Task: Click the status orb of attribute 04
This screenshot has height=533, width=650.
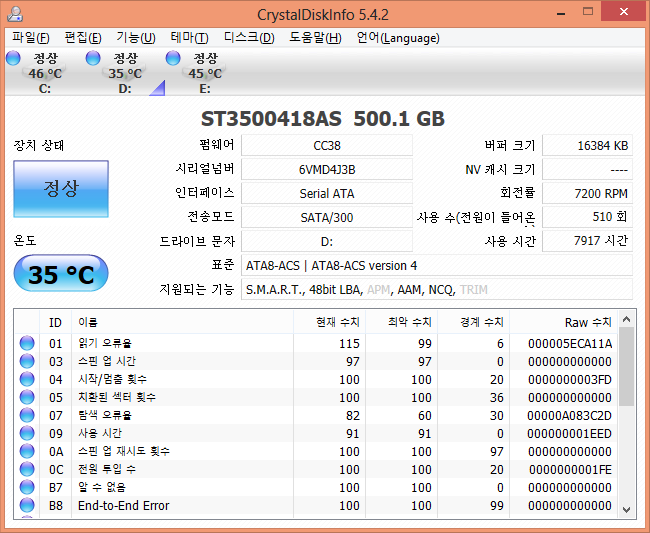Action: [27, 379]
